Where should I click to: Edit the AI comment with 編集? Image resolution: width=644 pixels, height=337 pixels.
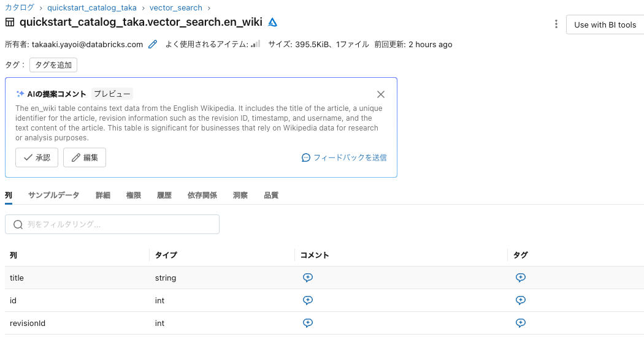tap(85, 157)
